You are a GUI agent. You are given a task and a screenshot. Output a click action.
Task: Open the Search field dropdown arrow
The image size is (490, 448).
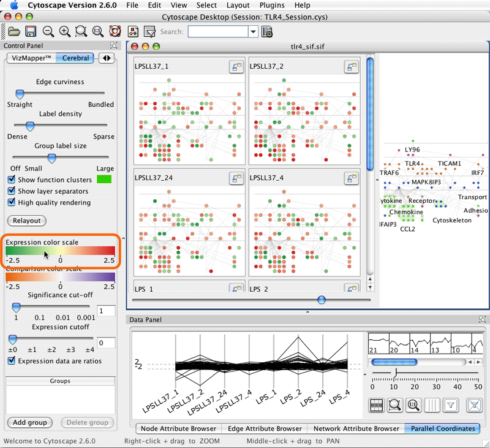(x=253, y=32)
